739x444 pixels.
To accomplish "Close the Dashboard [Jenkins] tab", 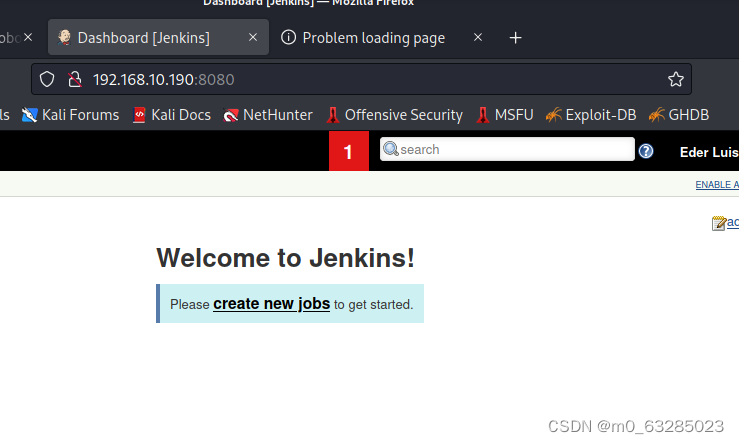I will (253, 37).
